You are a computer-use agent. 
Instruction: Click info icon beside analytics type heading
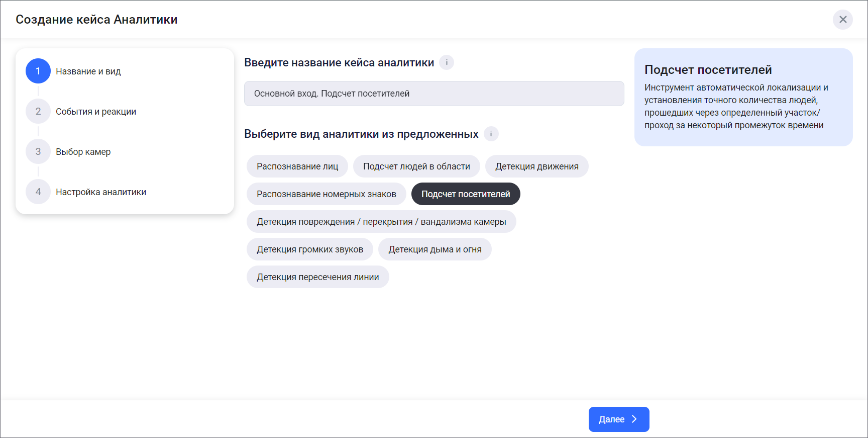pyautogui.click(x=491, y=134)
